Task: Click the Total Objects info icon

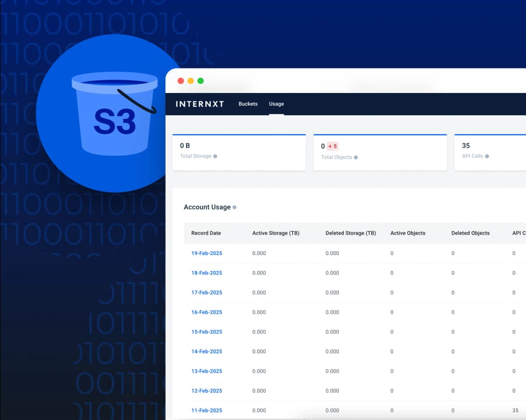Action: click(356, 157)
